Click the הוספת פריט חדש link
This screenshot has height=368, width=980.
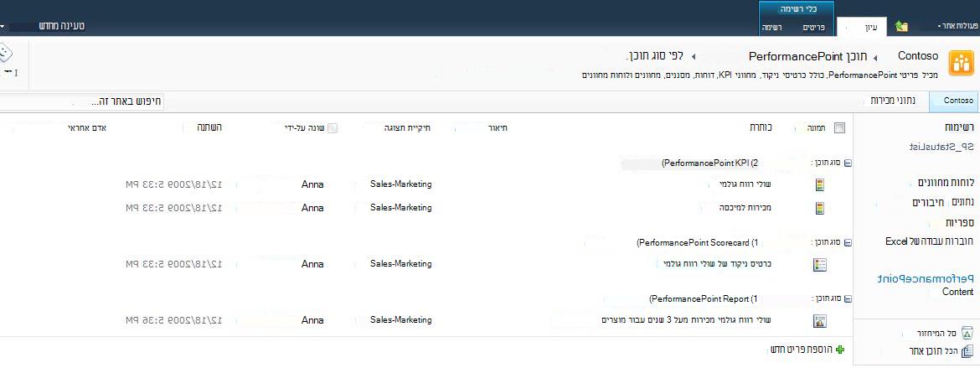801,350
